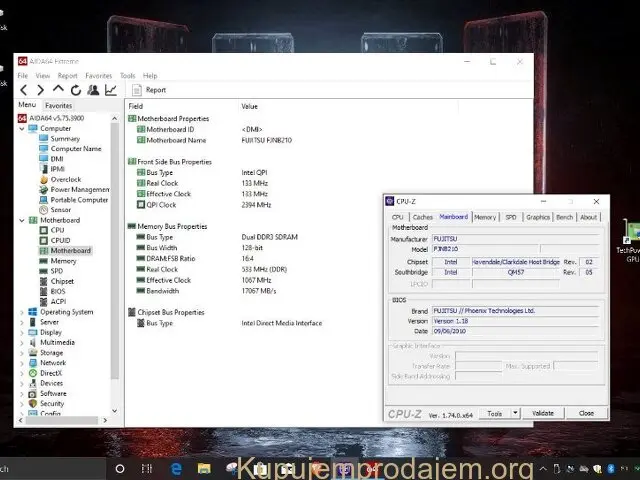Expand the Operating System tree node
640x480 pixels.
[x=22, y=312]
